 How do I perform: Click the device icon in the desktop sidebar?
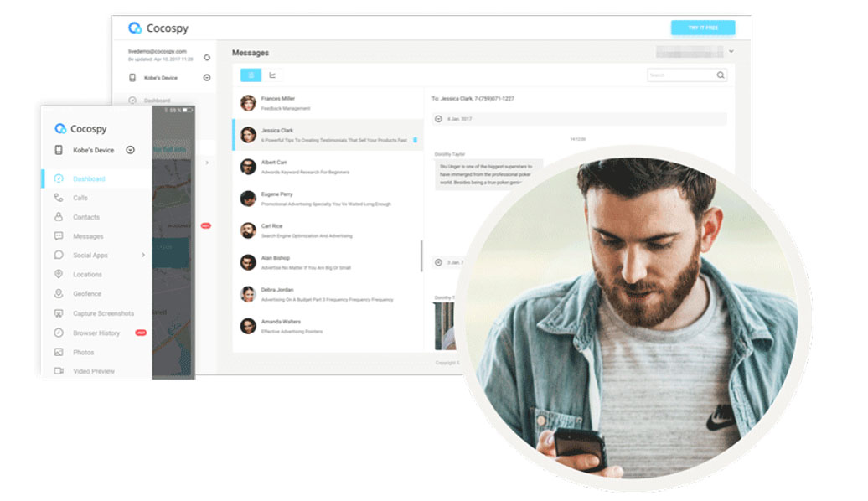pos(132,78)
